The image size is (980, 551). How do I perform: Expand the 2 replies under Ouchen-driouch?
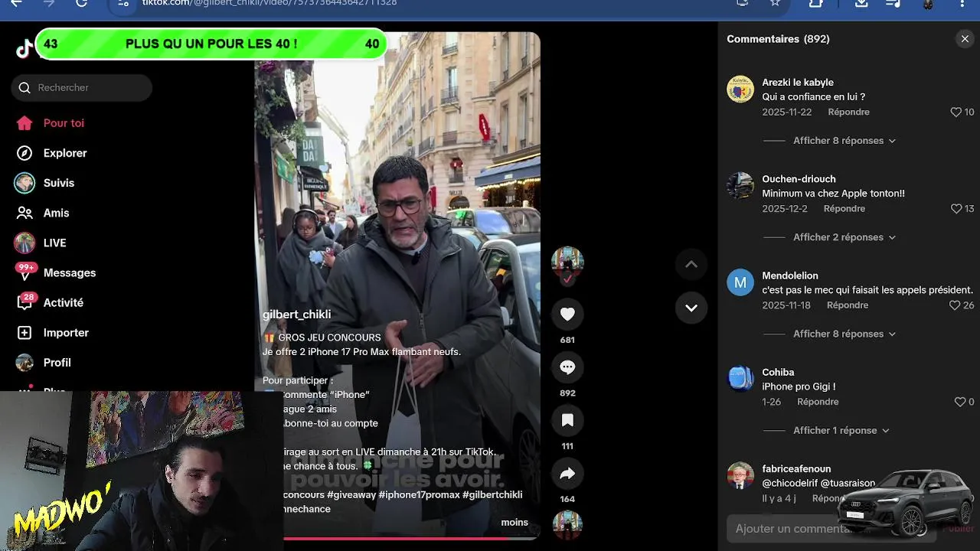[x=844, y=237]
